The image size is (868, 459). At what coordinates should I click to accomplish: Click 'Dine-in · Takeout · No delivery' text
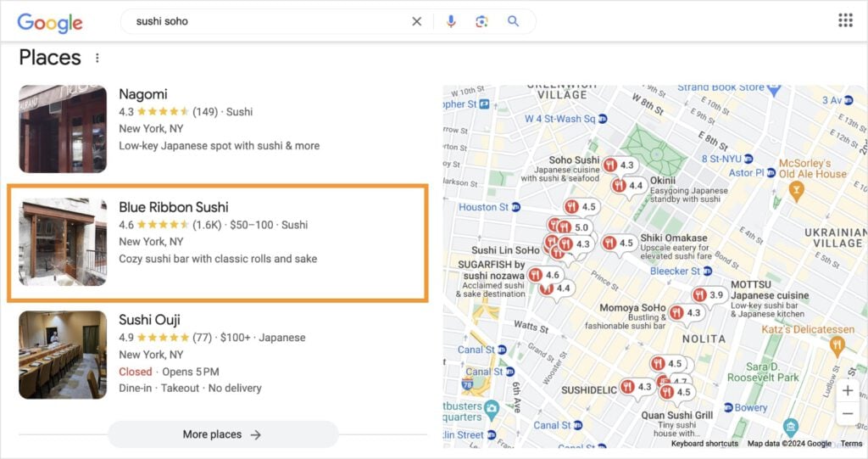[x=190, y=388]
